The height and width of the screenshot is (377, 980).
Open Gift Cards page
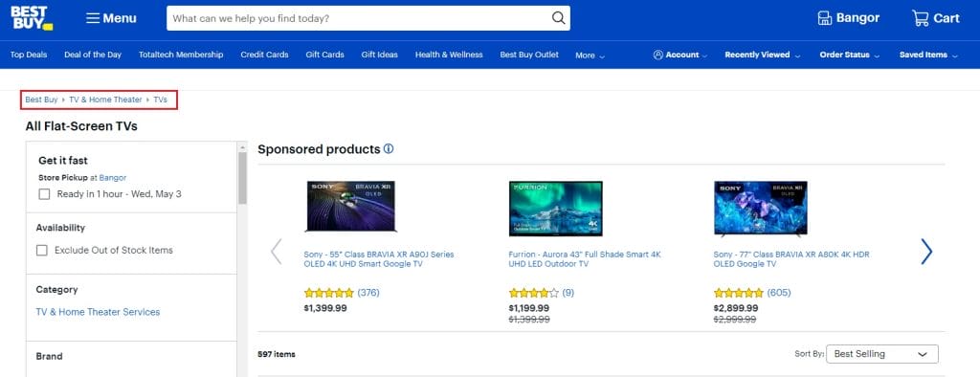325,55
